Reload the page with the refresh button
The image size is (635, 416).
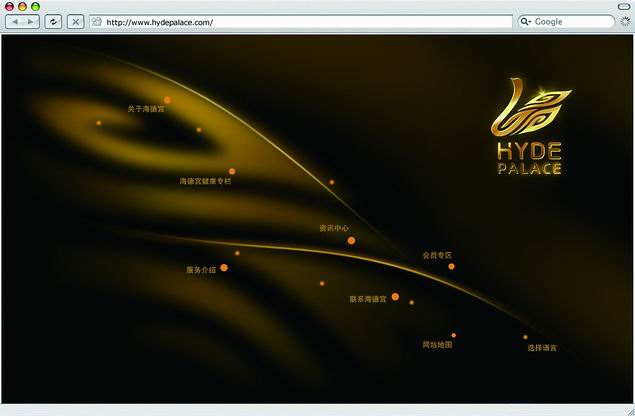click(x=53, y=22)
